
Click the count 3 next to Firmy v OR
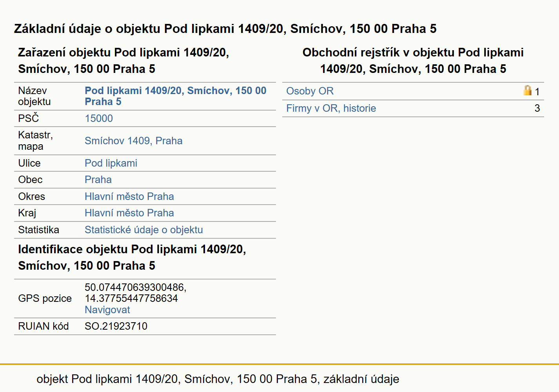(x=537, y=108)
